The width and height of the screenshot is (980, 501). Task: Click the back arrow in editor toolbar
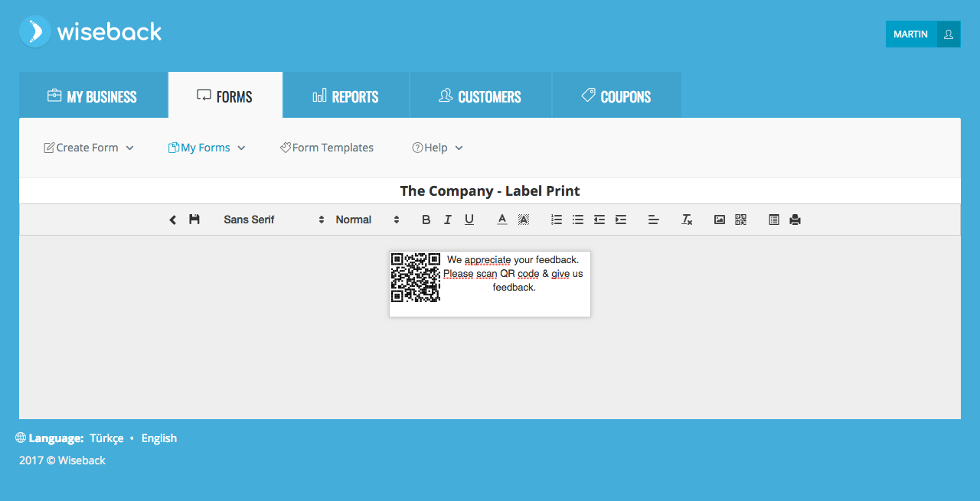pyautogui.click(x=173, y=220)
